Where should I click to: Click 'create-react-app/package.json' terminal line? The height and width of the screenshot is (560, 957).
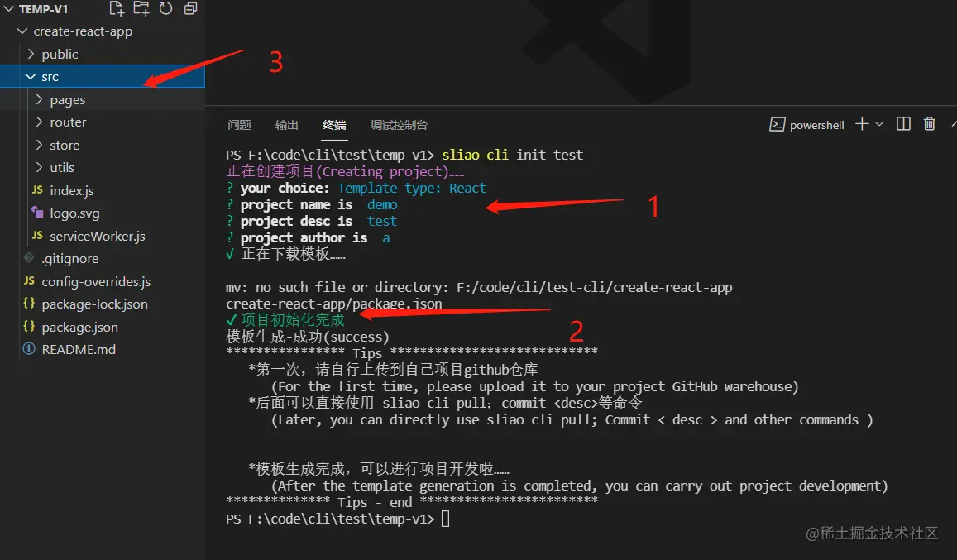(334, 304)
